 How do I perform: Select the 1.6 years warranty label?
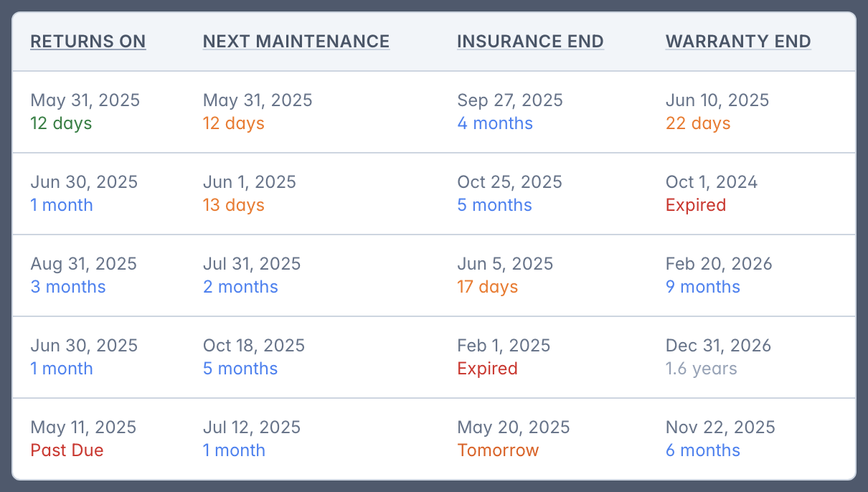(701, 369)
